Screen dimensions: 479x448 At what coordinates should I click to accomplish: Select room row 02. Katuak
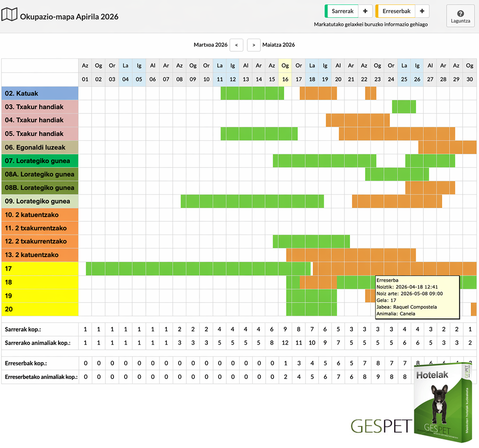click(x=40, y=93)
